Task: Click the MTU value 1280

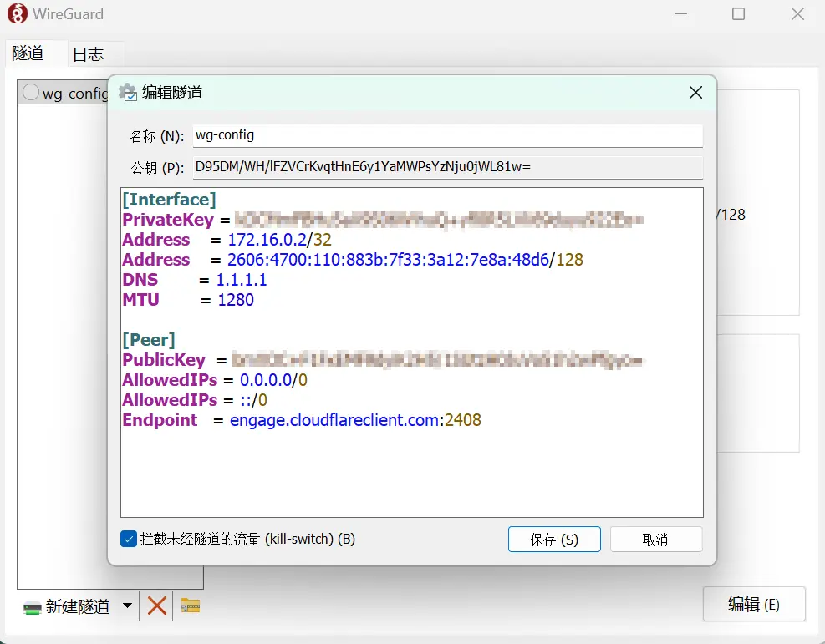Action: click(x=236, y=300)
